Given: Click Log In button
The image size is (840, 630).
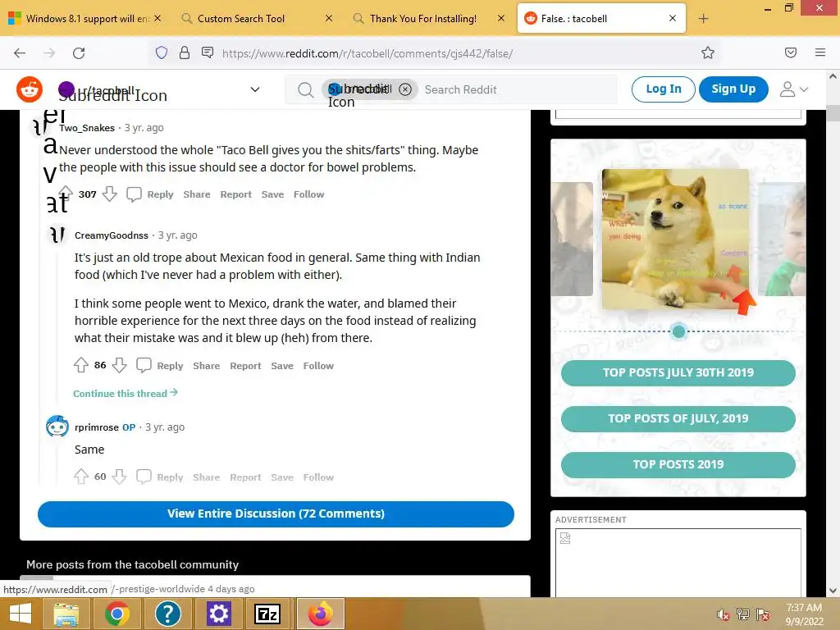Looking at the screenshot, I should tap(663, 89).
